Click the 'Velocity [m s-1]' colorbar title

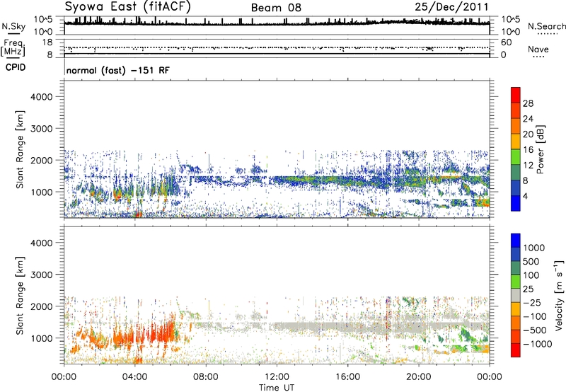(x=559, y=295)
